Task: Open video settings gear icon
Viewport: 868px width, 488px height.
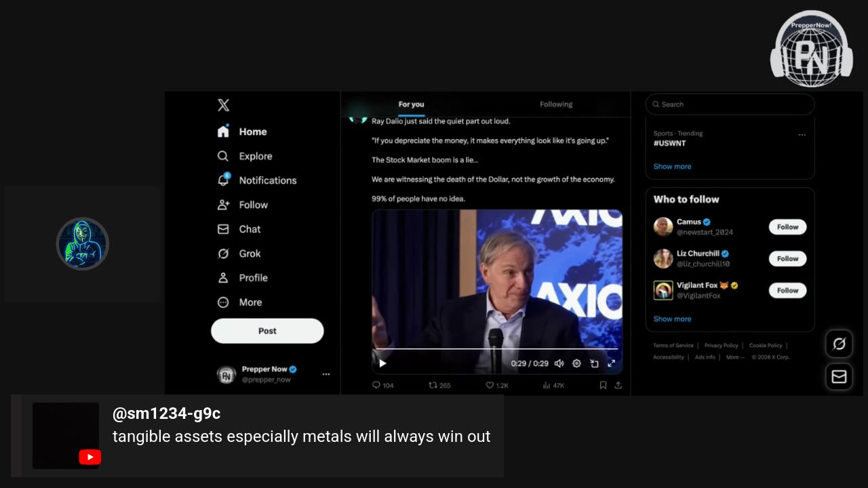Action: [x=576, y=363]
